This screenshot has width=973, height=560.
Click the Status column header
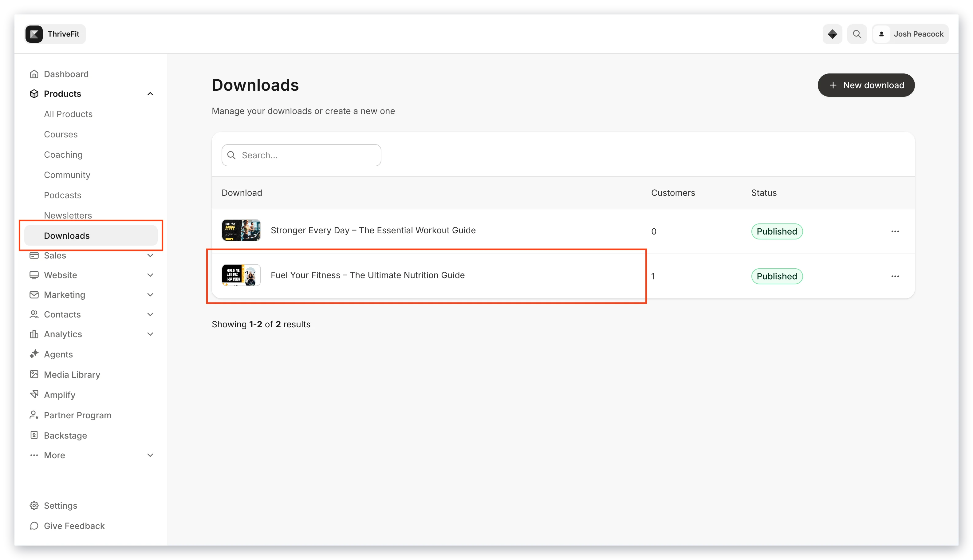pyautogui.click(x=763, y=193)
